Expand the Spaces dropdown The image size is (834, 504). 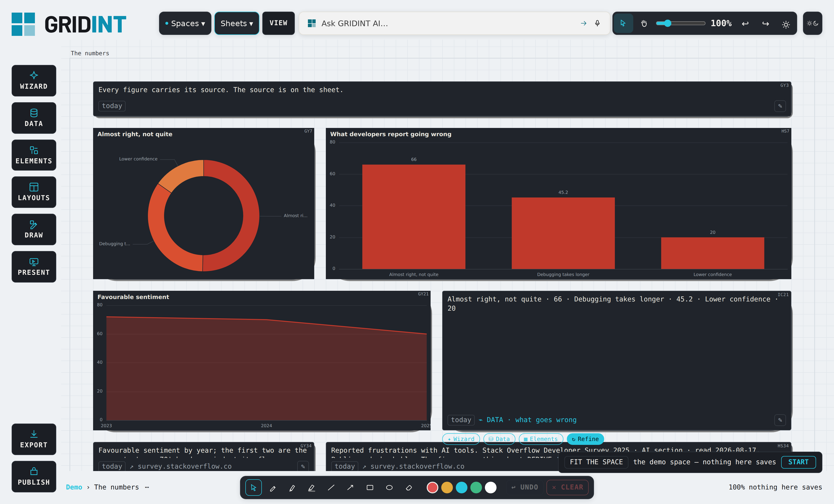185,23
